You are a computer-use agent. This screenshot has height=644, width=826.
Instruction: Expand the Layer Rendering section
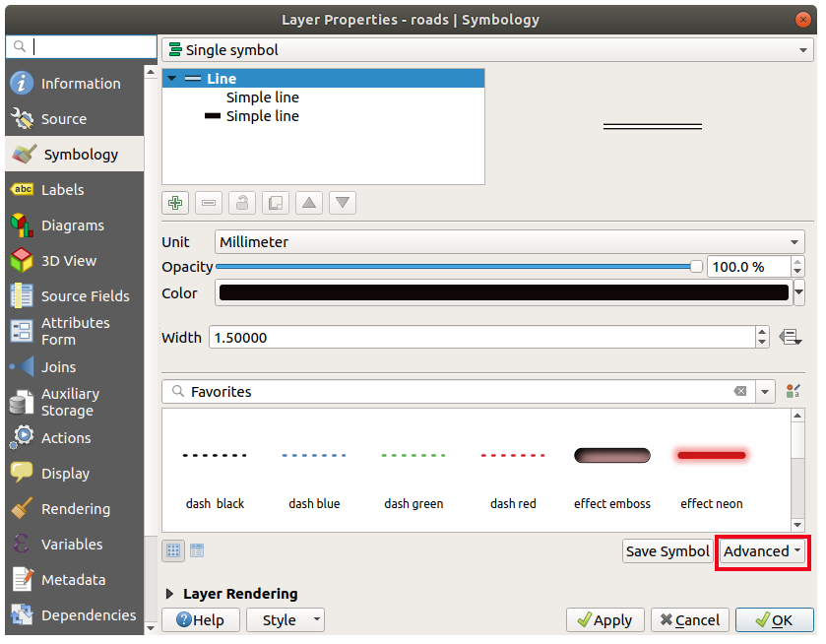(x=170, y=594)
